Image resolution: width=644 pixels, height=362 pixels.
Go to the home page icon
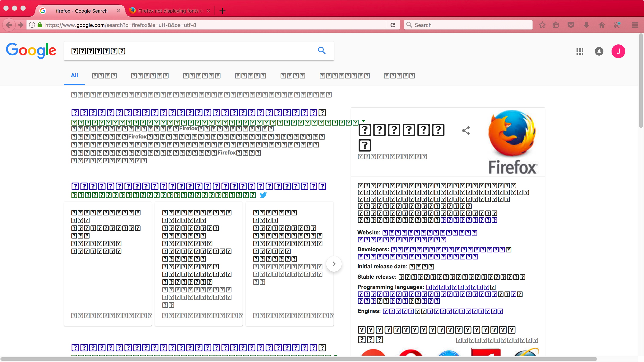[x=602, y=25]
